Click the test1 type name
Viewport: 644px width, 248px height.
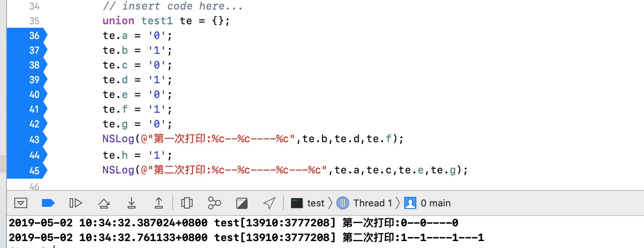[x=157, y=21]
